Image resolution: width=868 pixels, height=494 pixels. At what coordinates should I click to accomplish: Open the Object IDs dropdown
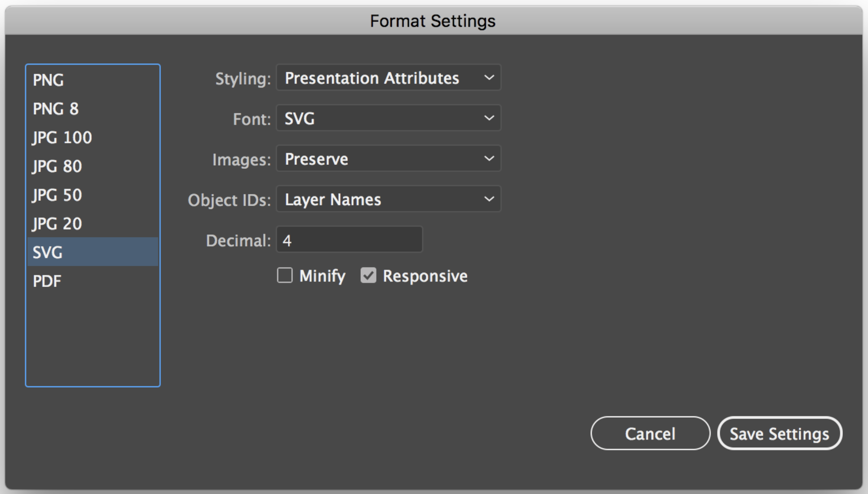tap(389, 199)
